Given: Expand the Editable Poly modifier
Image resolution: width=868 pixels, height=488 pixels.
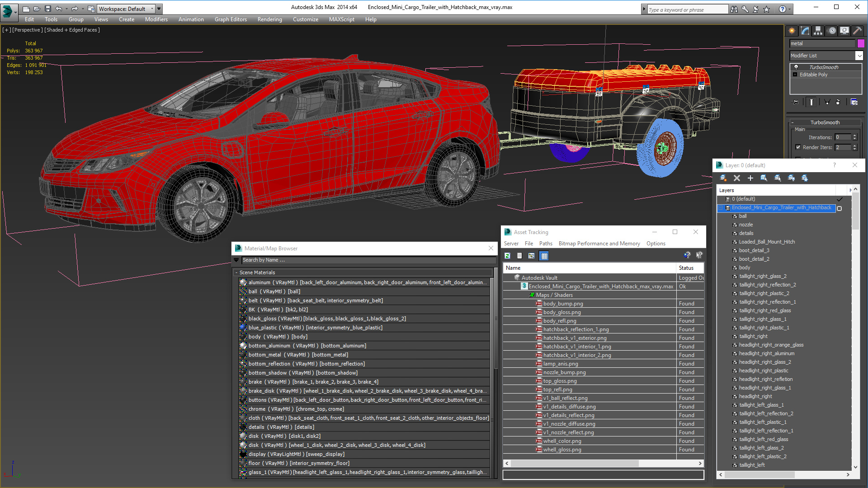Looking at the screenshot, I should coord(795,75).
